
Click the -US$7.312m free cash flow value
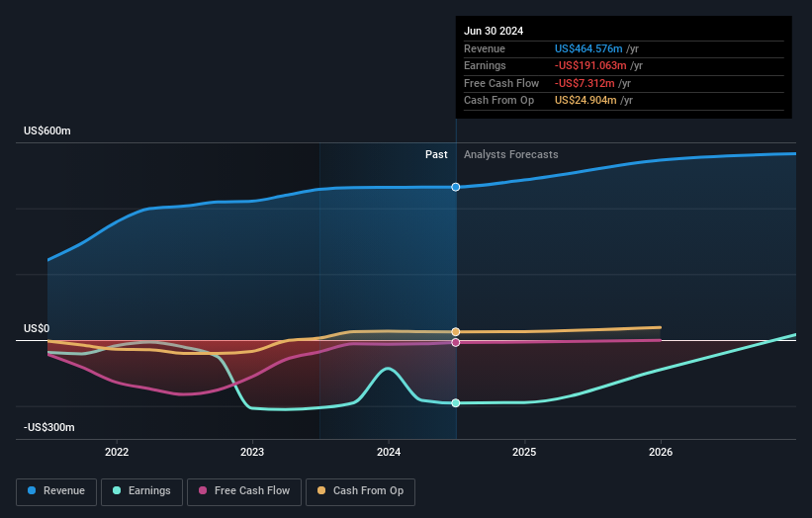[585, 83]
